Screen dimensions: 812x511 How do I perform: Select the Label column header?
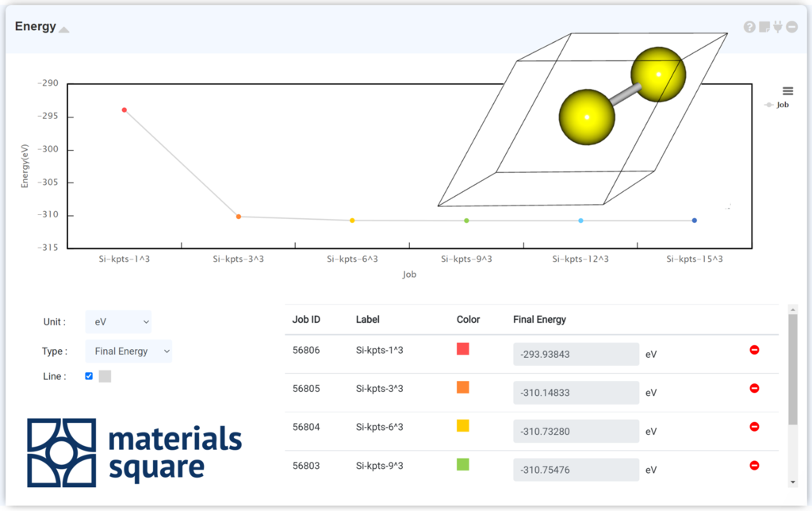coord(367,319)
